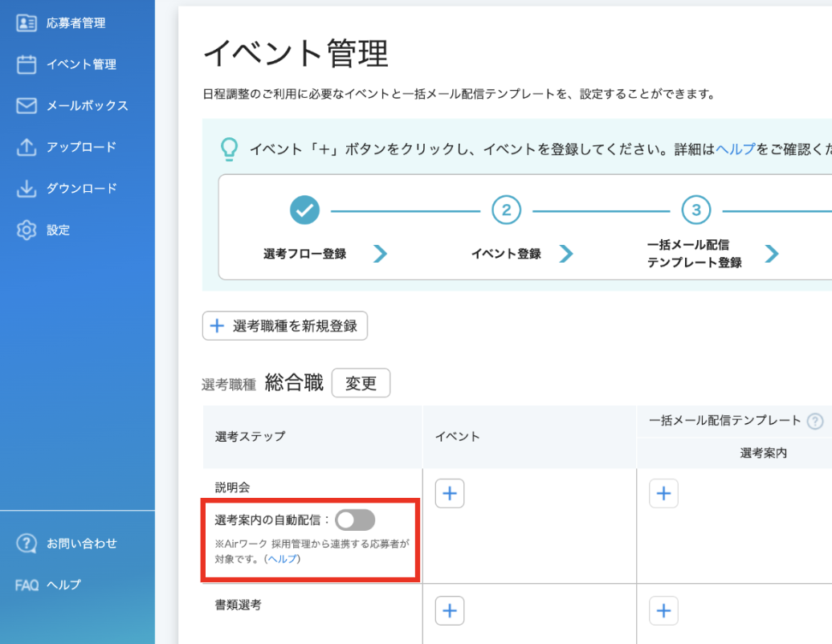Add event for 書類選考 step

click(450, 610)
